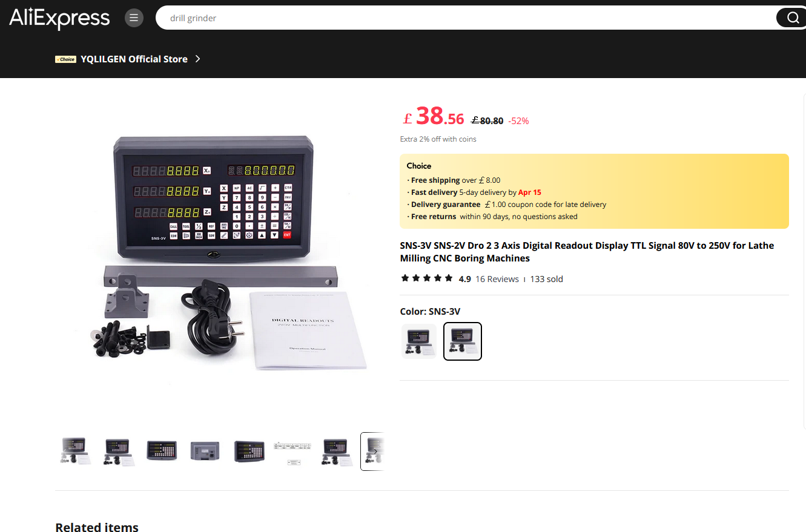Open the hamburger categories menu
806x532 pixels.
coord(134,18)
